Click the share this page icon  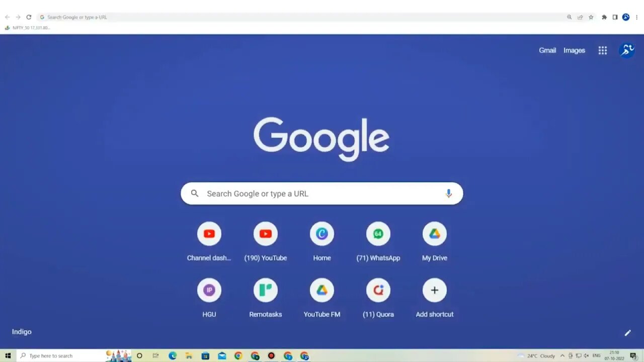(580, 17)
